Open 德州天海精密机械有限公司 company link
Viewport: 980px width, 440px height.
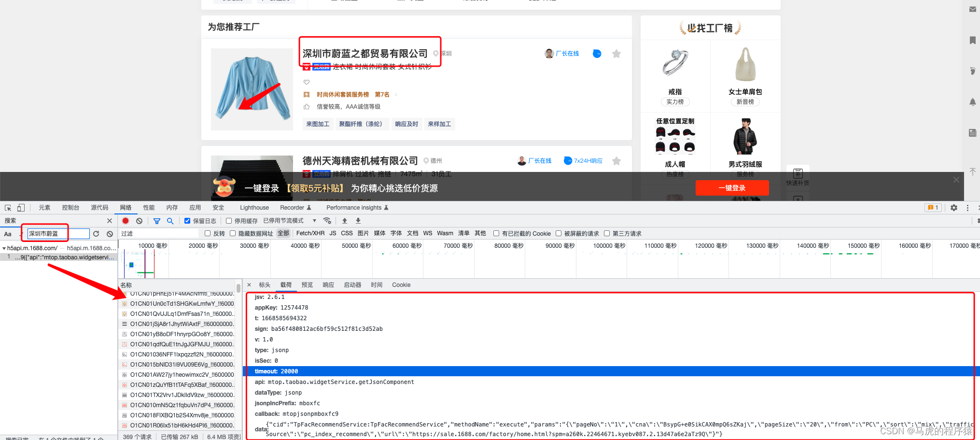[x=360, y=161]
